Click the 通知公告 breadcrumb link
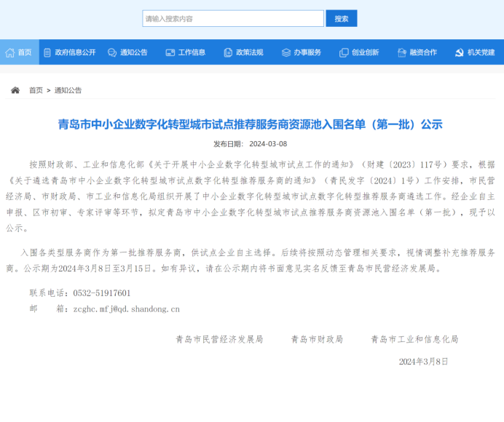504x422 pixels. pos(68,90)
